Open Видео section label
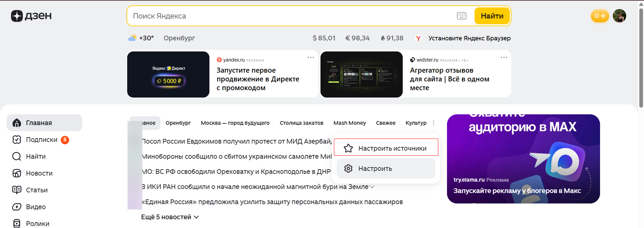644x228 pixels. point(36,207)
